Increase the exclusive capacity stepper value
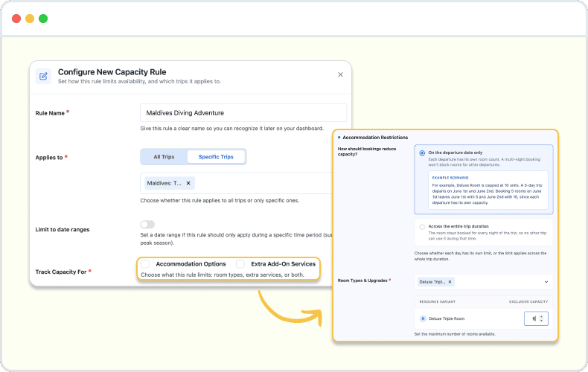Viewport: 588px width, 372px height. (541, 317)
